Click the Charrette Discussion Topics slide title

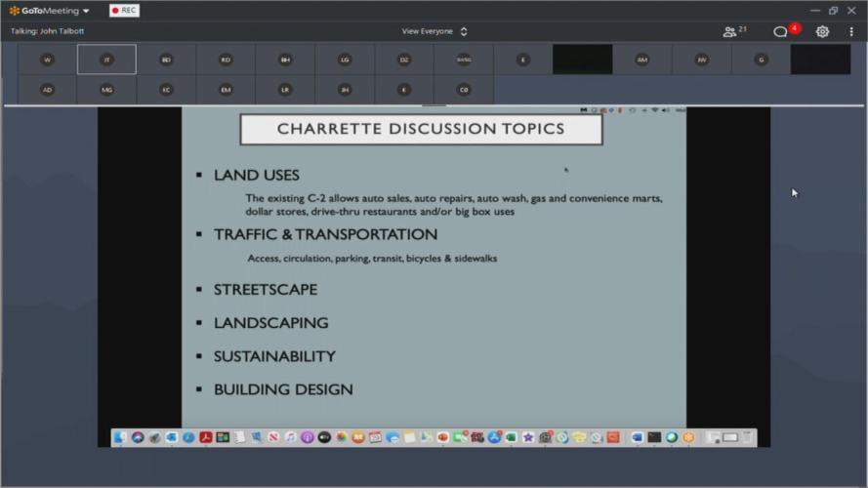click(421, 129)
